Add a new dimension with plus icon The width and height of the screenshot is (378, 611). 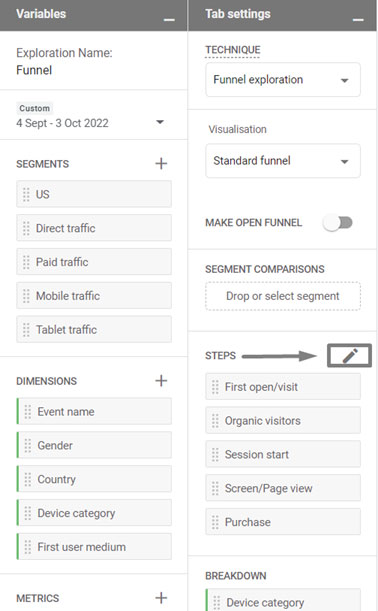[x=161, y=381]
